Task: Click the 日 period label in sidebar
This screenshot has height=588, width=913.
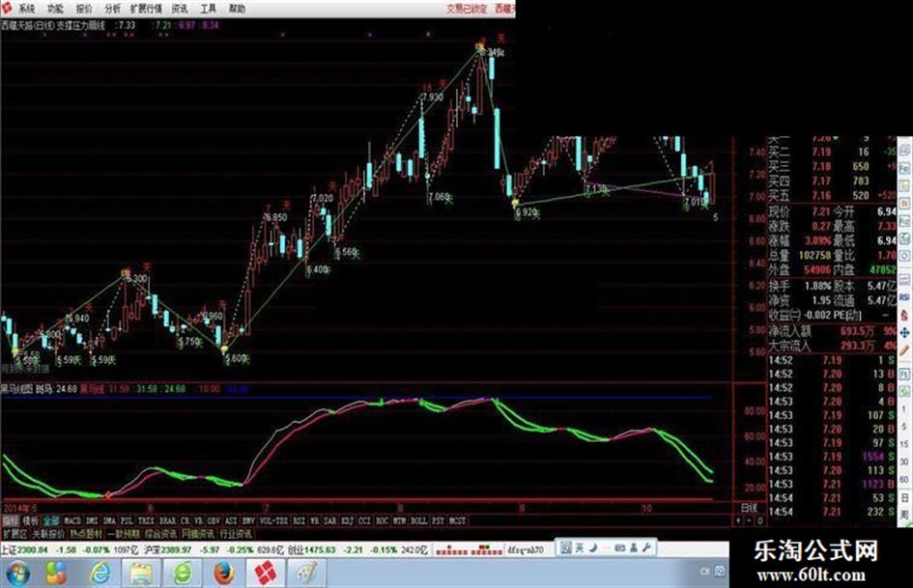Action: (905, 498)
